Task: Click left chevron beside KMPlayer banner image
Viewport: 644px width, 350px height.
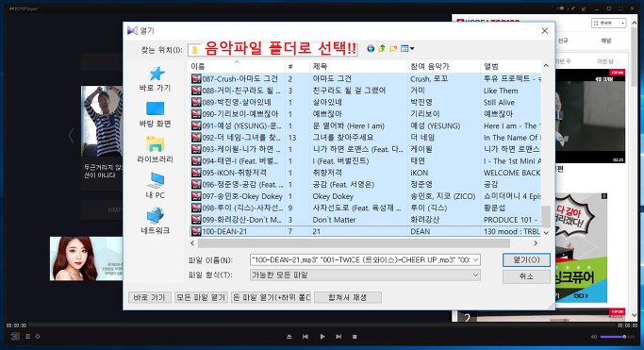Action: [x=71, y=136]
